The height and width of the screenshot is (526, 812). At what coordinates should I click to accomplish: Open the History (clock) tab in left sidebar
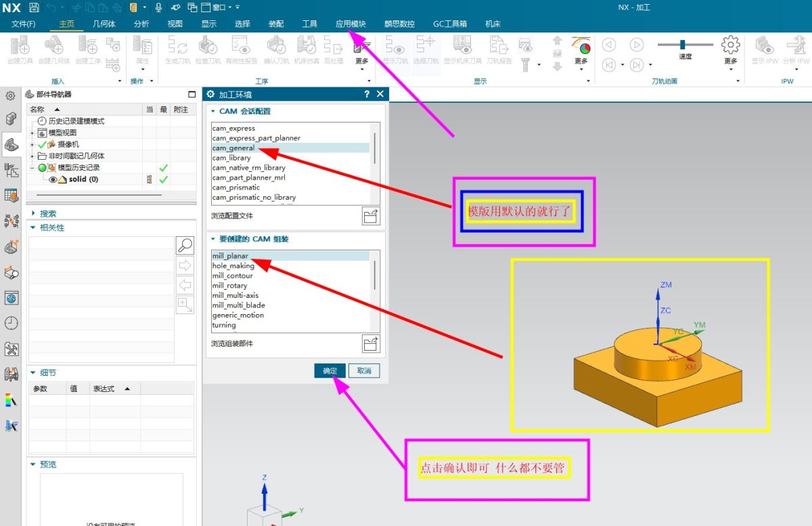click(11, 323)
